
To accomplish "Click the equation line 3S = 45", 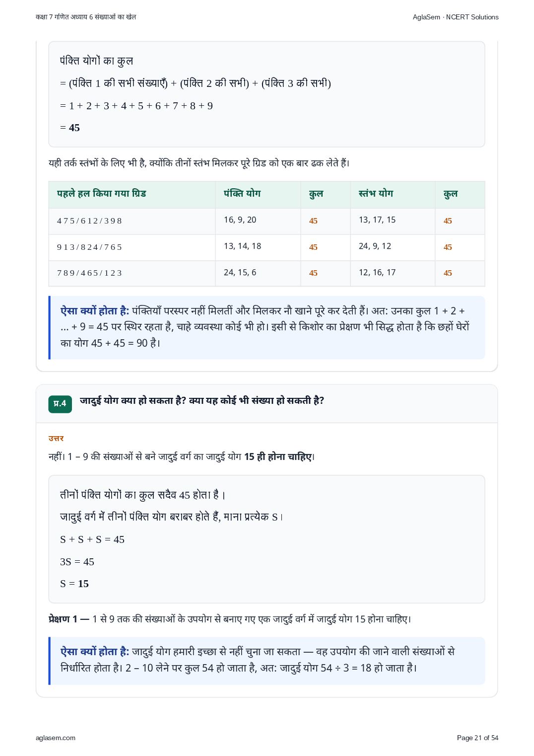I will pos(77,562).
